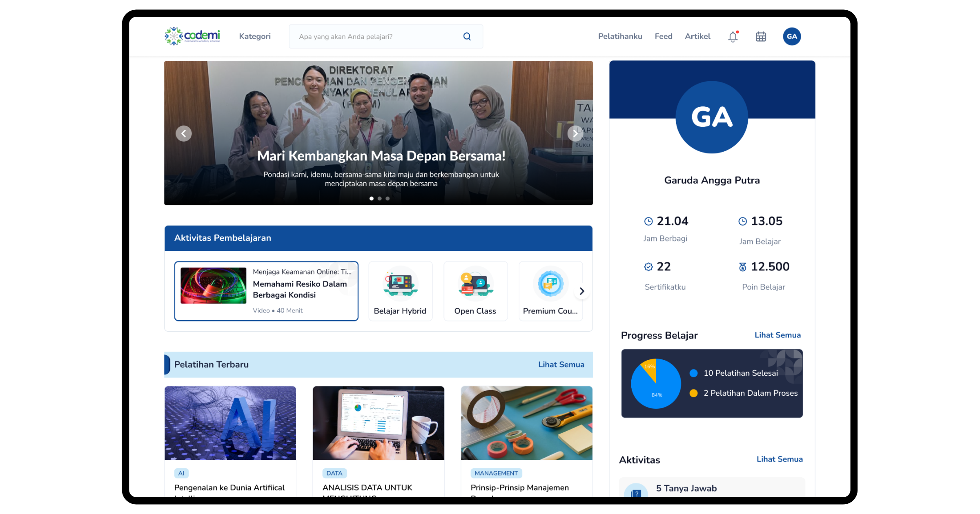Click the yellow '2 Pelatihan Dalam Proses' legend dot
The height and width of the screenshot is (514, 980).
pos(693,393)
